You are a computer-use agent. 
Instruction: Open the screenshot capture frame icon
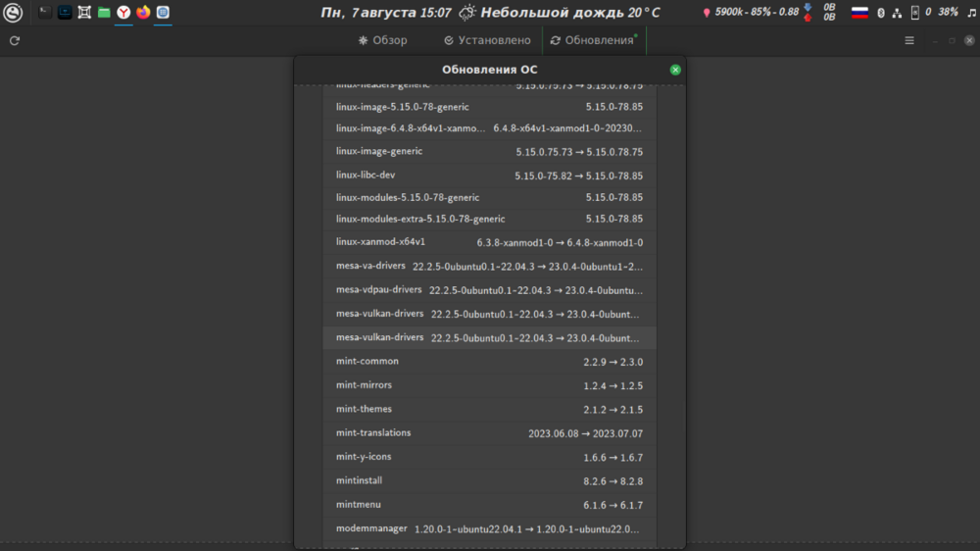(84, 12)
